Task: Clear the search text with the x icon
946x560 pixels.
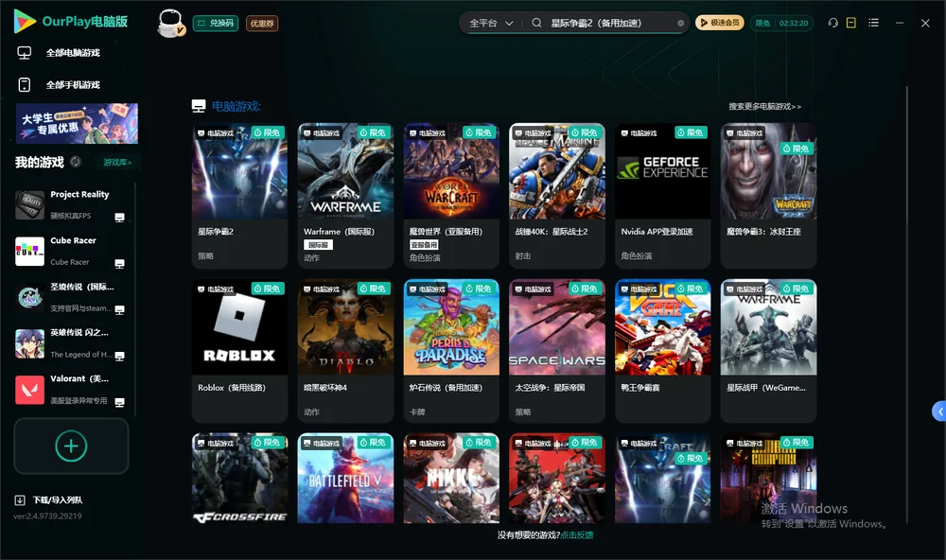Action: click(680, 23)
